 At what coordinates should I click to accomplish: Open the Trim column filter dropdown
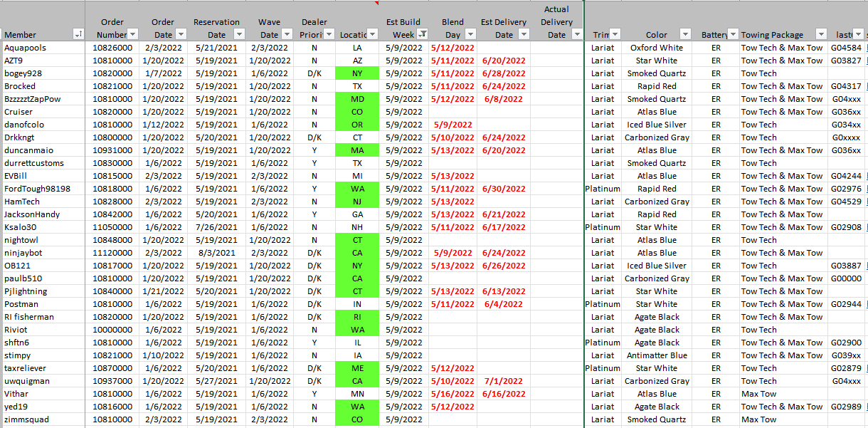pos(615,34)
